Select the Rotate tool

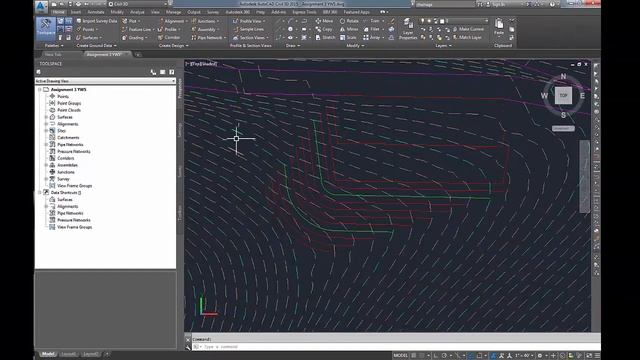click(349, 21)
